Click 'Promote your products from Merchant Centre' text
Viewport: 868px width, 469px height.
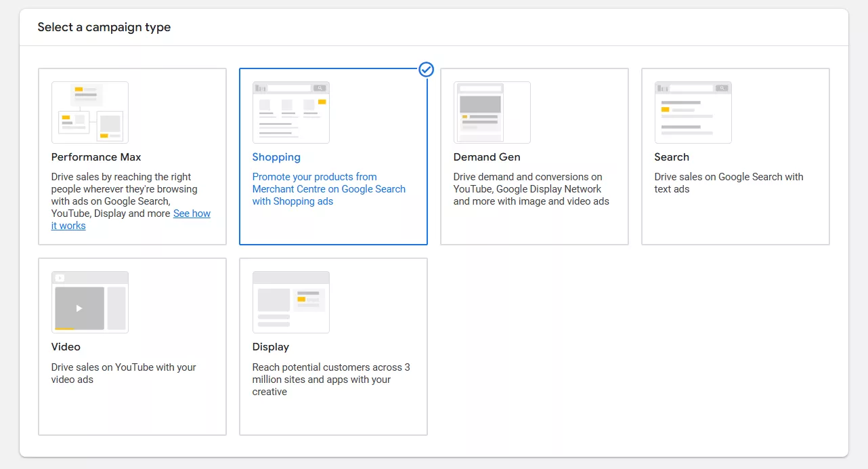tap(328, 189)
